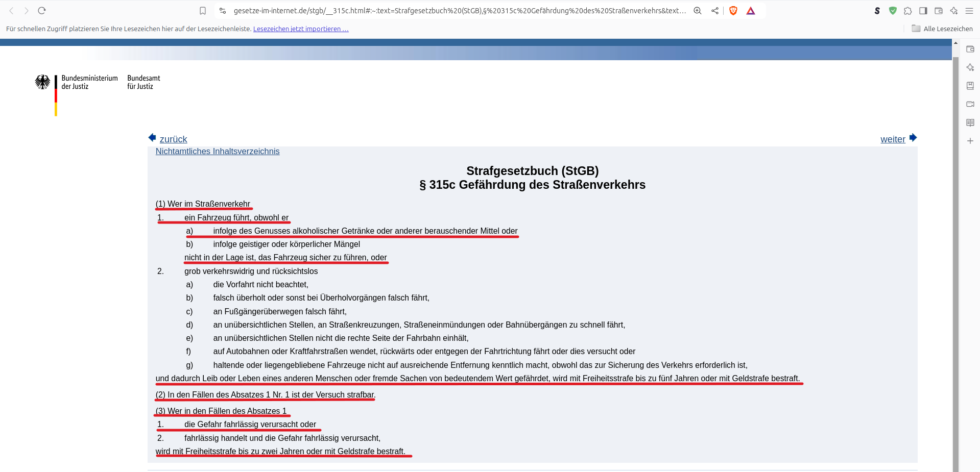This screenshot has height=472, width=980.
Task: Toggle the sidebar panel button in toolbar
Action: point(923,11)
